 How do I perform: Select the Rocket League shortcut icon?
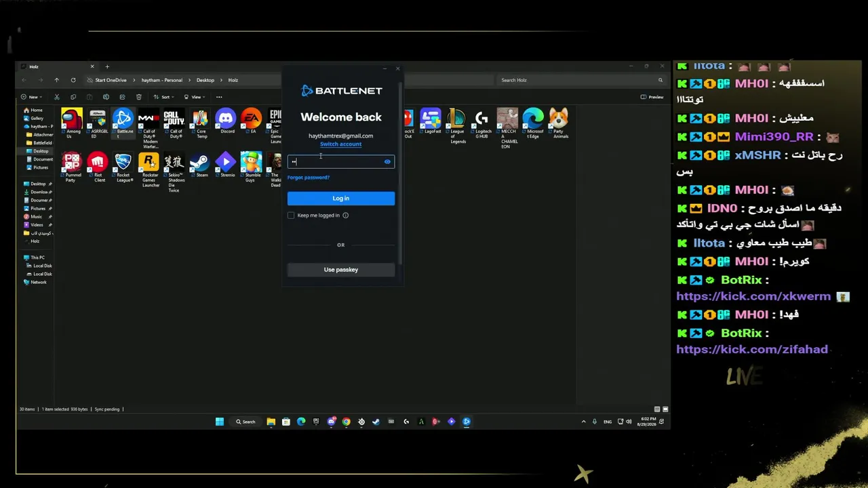pyautogui.click(x=123, y=162)
